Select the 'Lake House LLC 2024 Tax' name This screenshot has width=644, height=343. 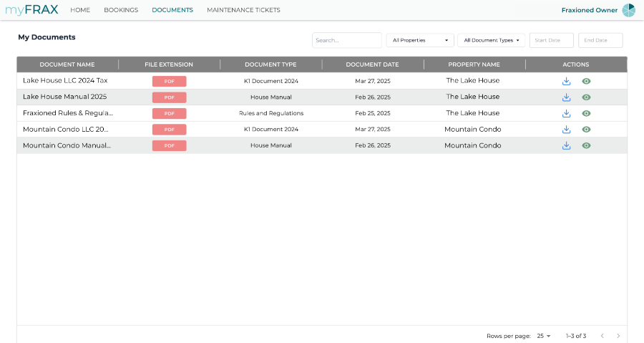(x=65, y=80)
